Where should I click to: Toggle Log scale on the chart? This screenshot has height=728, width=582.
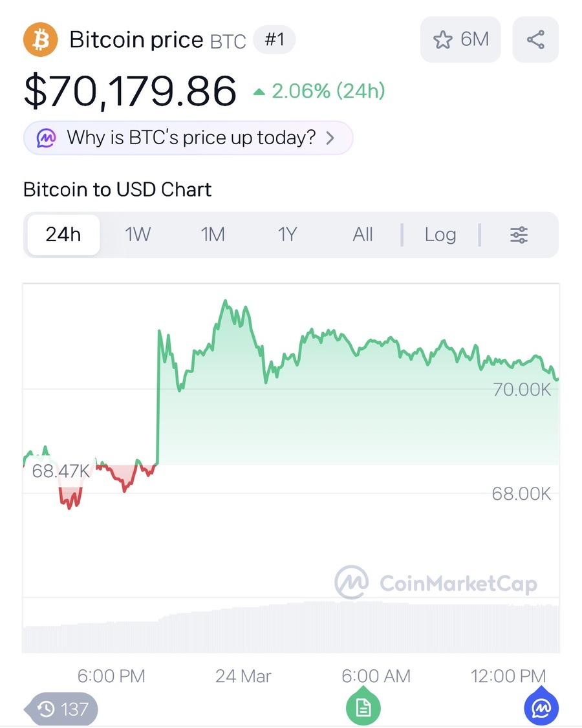coord(440,235)
